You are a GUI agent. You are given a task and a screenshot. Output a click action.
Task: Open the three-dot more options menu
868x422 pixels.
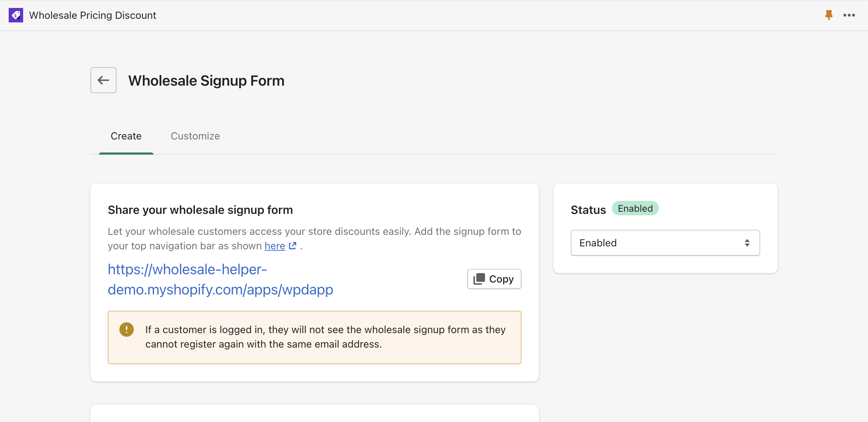point(849,15)
